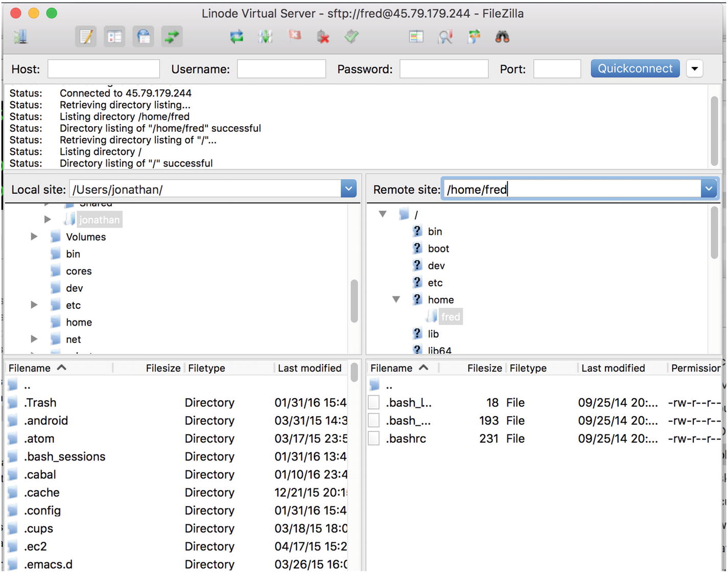Sort remote files by Filetype column

(x=542, y=368)
